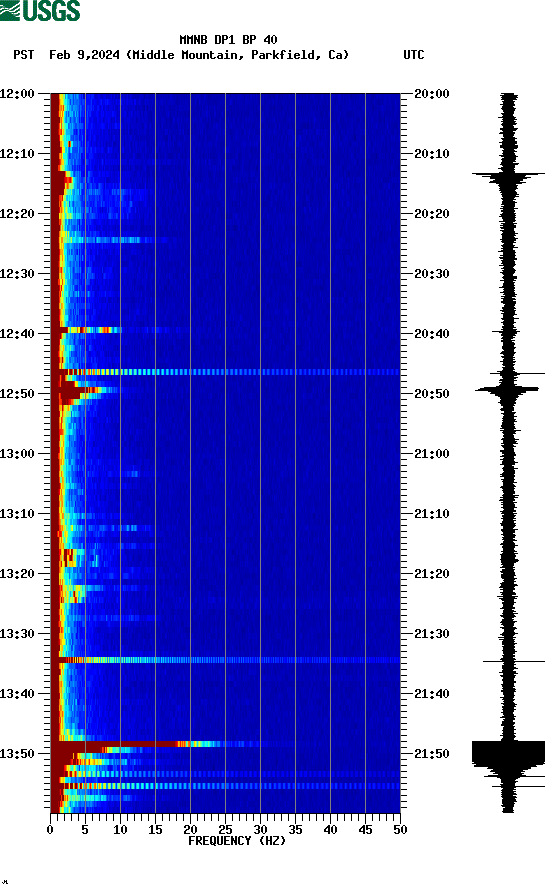Click the PST timezone label
This screenshot has width=552, height=893.
[24, 55]
